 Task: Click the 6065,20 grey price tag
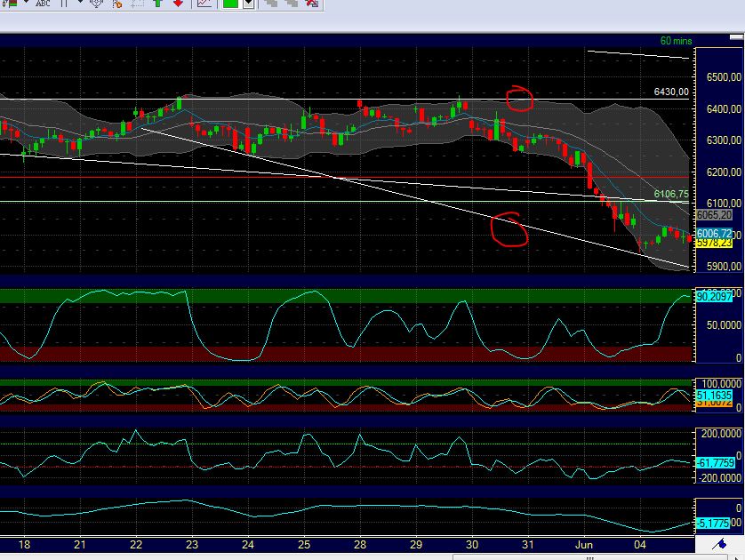pyautogui.click(x=714, y=215)
